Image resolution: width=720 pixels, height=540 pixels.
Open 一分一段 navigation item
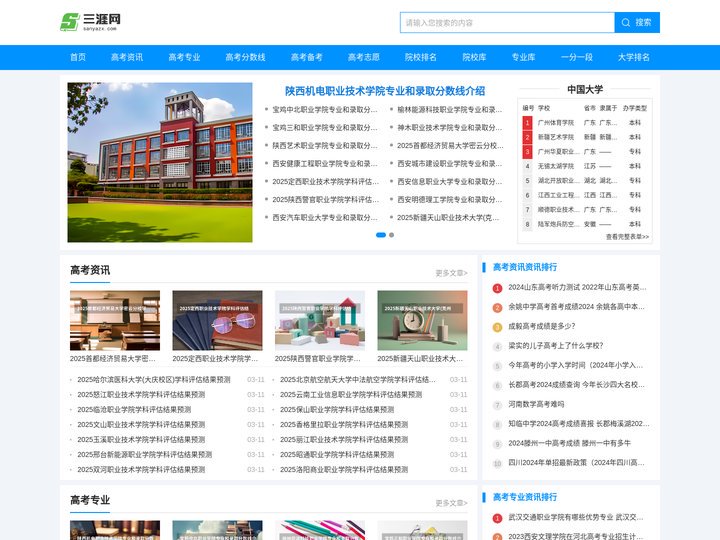pyautogui.click(x=577, y=57)
